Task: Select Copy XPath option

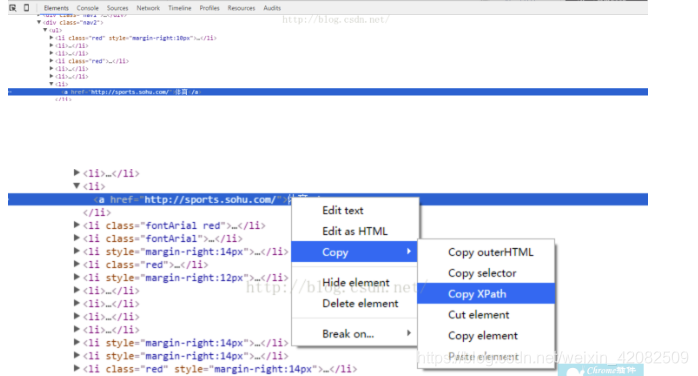Action: pos(486,294)
